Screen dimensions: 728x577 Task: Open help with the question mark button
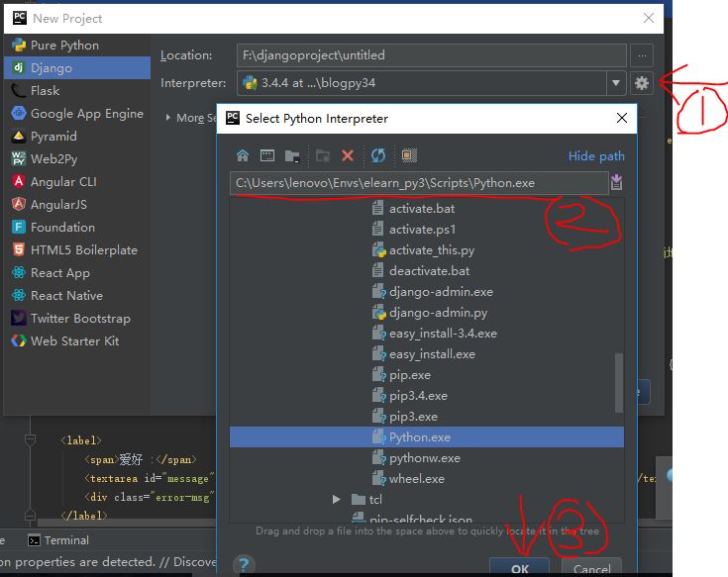pyautogui.click(x=244, y=564)
